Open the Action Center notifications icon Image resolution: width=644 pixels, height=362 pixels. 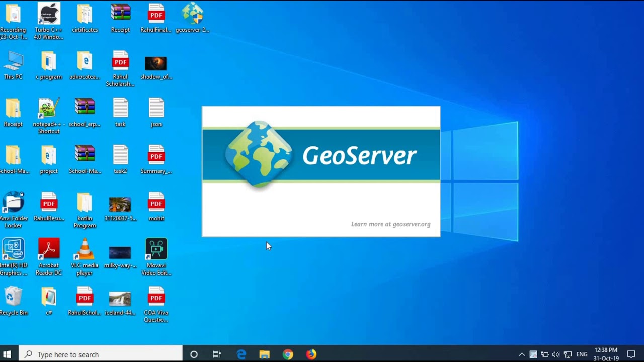pyautogui.click(x=631, y=354)
